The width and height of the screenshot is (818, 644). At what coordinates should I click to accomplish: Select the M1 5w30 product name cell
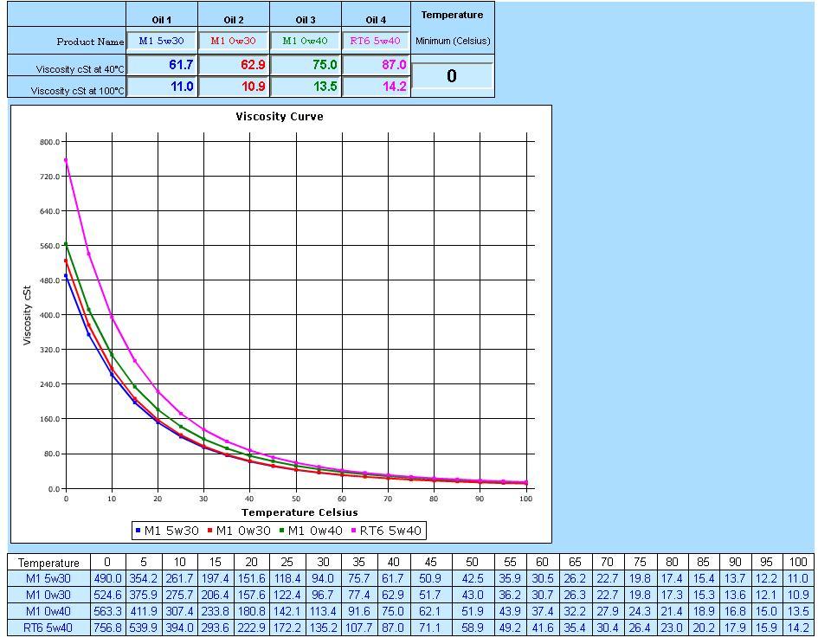[x=163, y=40]
